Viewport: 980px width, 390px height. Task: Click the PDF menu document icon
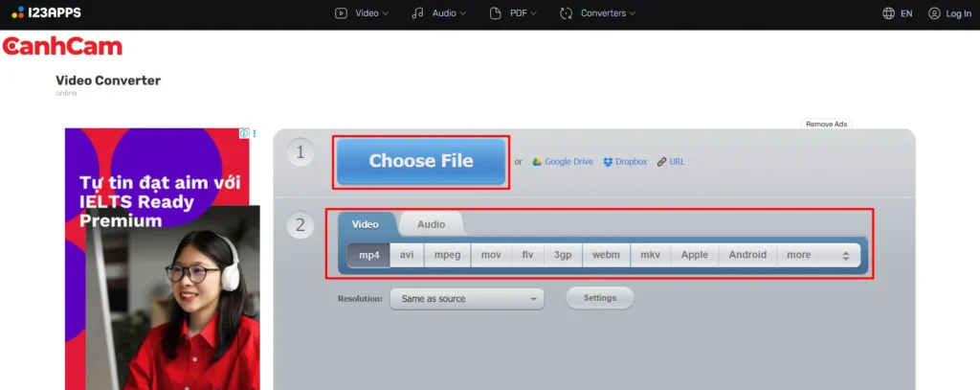pos(496,13)
